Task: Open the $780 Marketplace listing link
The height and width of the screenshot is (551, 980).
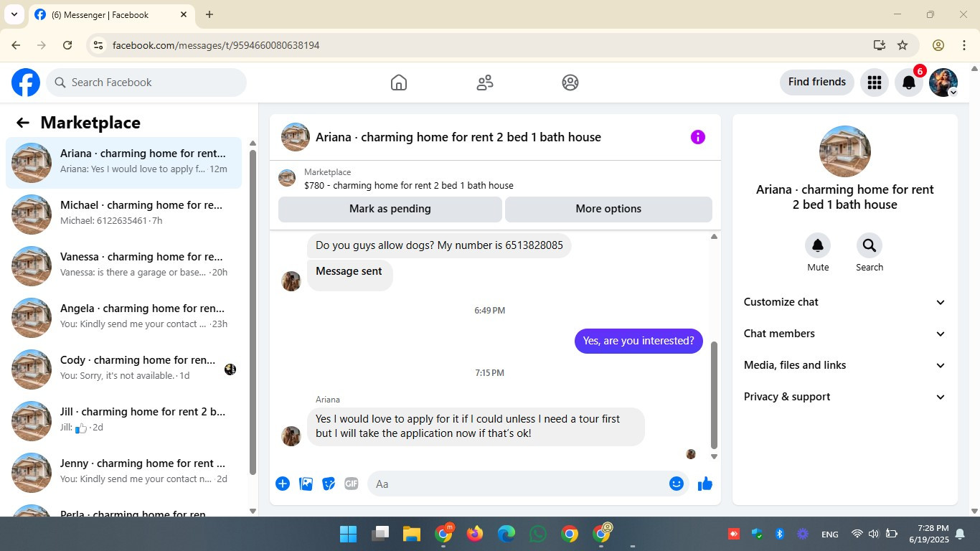Action: 409,185
